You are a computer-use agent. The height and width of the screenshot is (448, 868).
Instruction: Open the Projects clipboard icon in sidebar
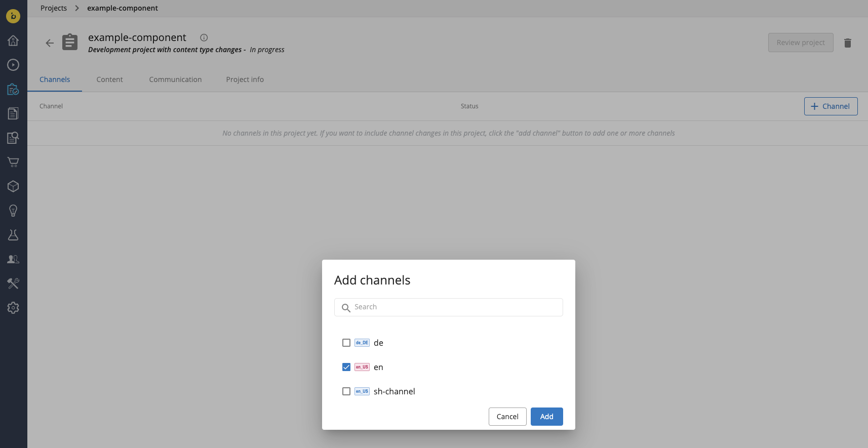[13, 89]
